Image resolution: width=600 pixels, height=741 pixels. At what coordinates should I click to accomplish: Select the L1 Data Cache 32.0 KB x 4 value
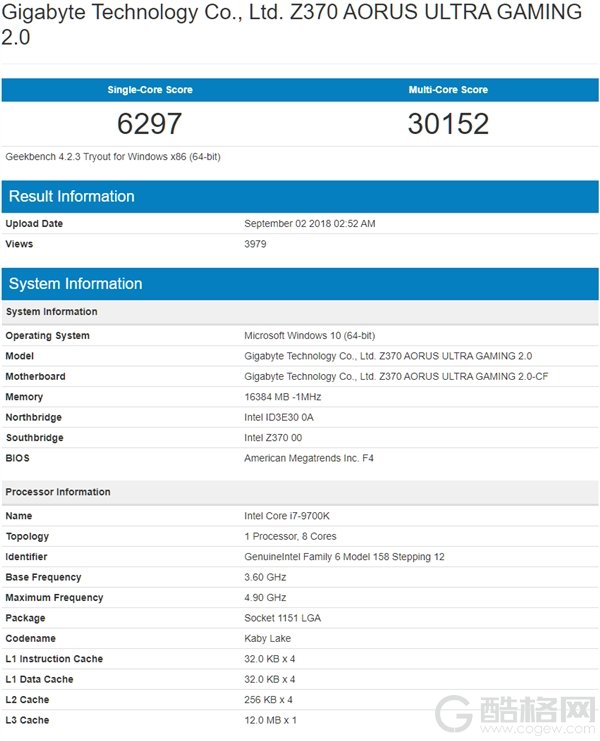(x=270, y=679)
